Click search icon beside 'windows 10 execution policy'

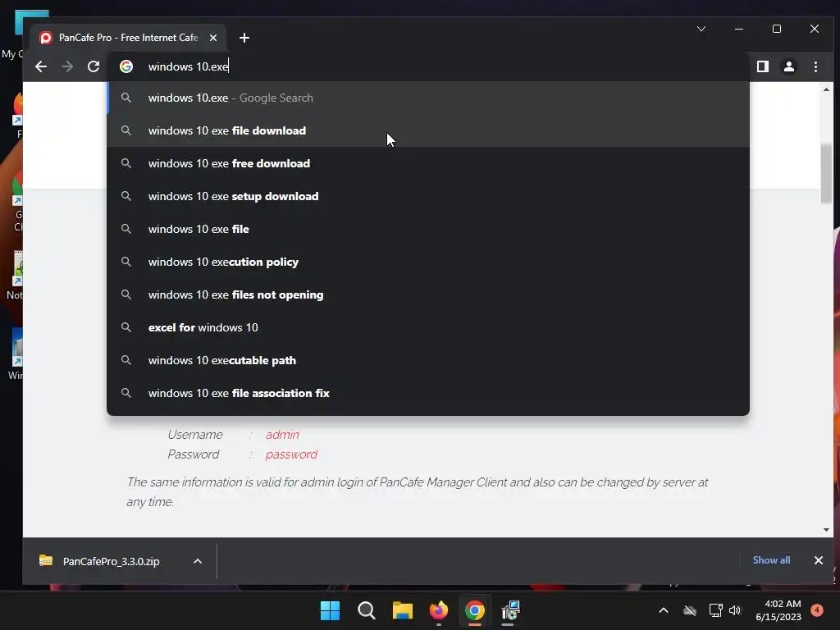click(126, 262)
